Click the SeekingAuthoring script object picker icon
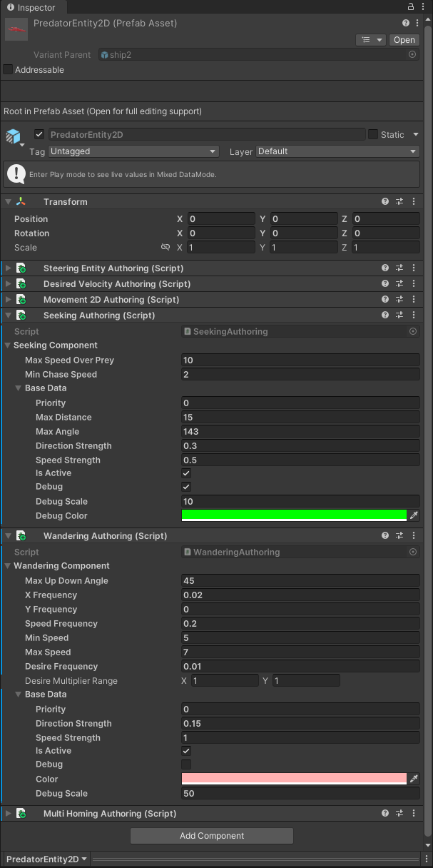Screen dimensions: 433x868 (x=412, y=331)
